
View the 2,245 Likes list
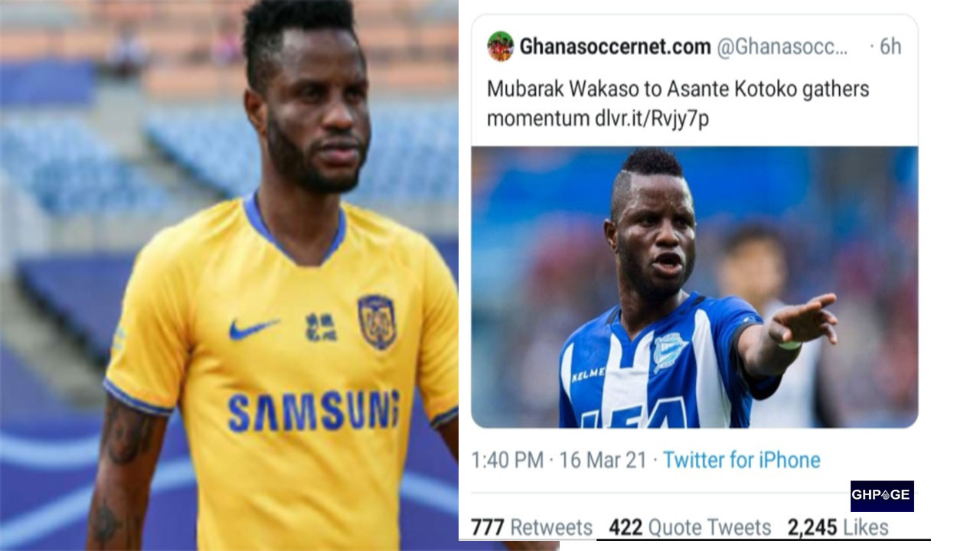(838, 527)
